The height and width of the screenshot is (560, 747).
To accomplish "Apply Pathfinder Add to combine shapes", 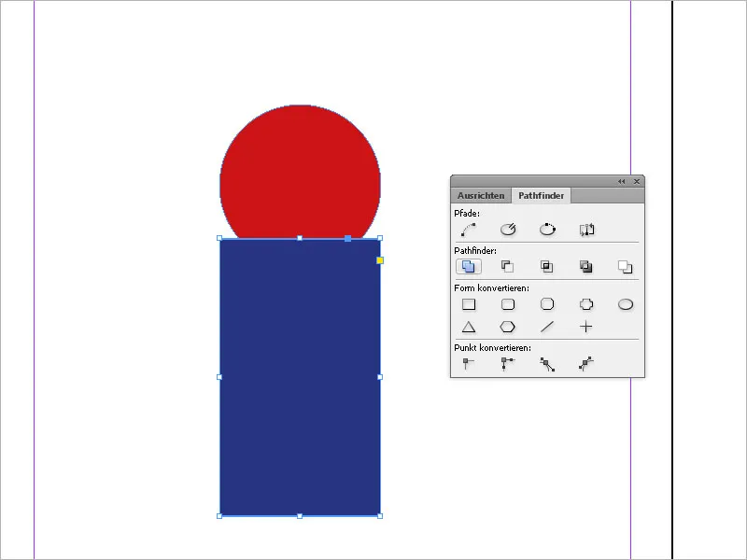I will (469, 267).
